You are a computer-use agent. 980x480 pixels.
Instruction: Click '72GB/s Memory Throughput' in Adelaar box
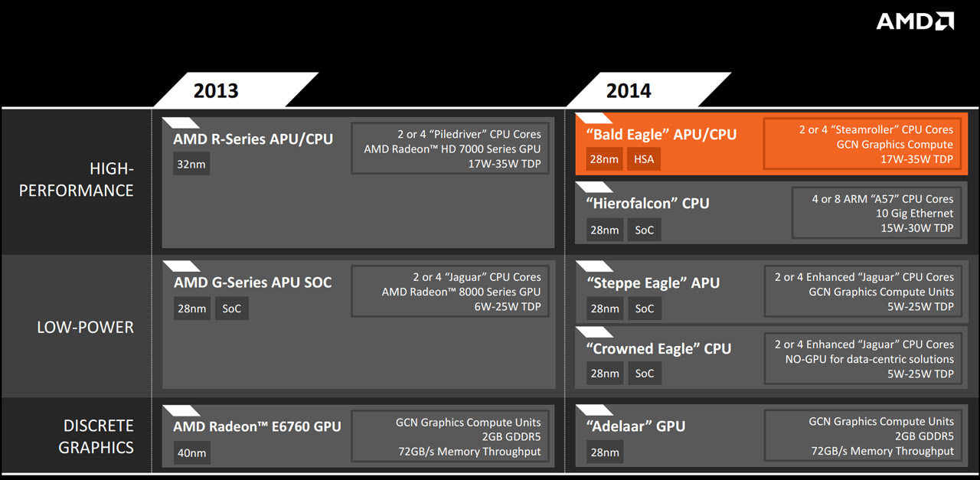point(883,451)
